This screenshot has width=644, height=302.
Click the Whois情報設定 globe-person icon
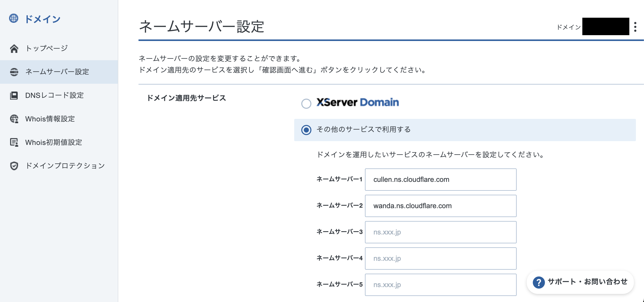14,119
